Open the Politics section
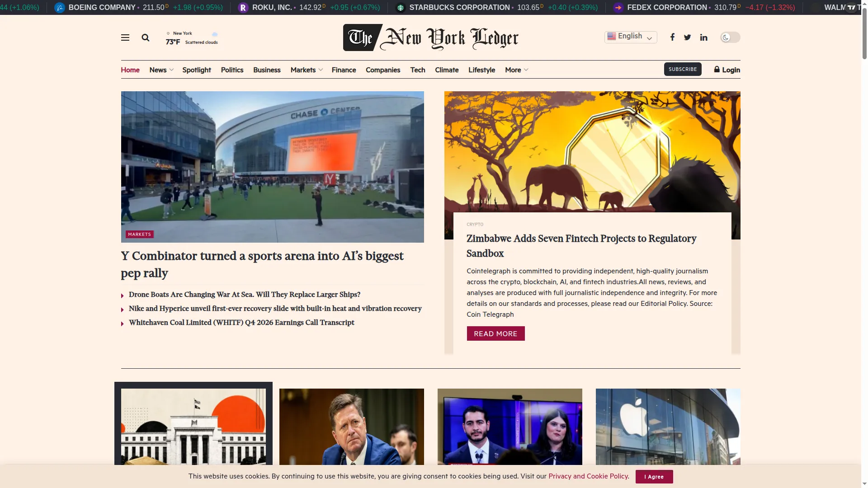 click(232, 70)
